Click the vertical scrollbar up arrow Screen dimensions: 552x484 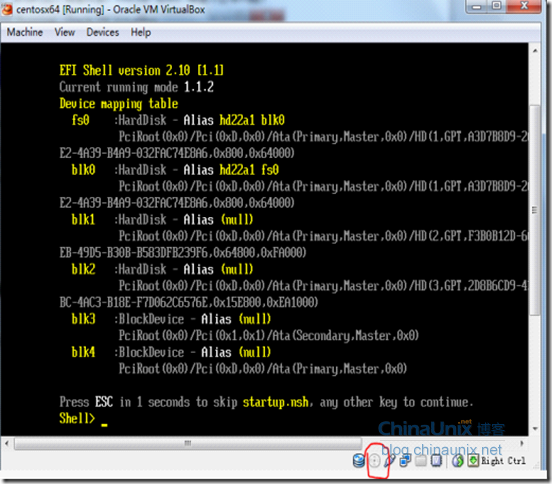pyautogui.click(x=535, y=51)
